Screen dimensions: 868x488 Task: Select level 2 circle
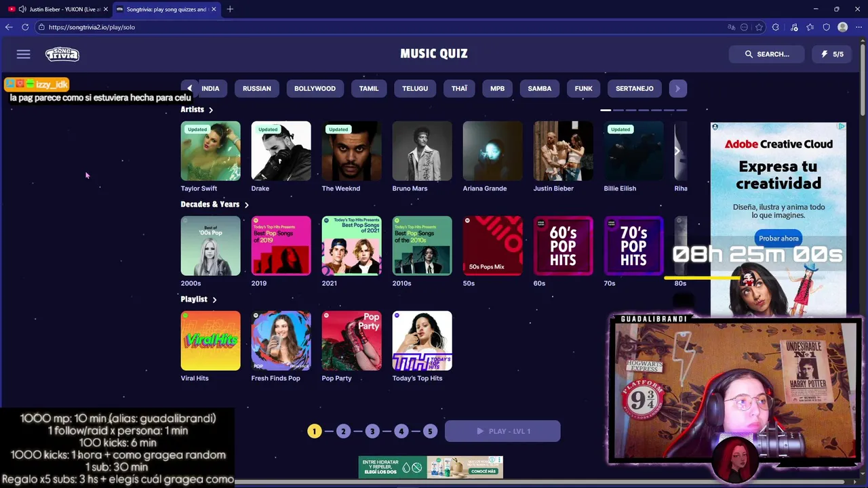coord(343,431)
